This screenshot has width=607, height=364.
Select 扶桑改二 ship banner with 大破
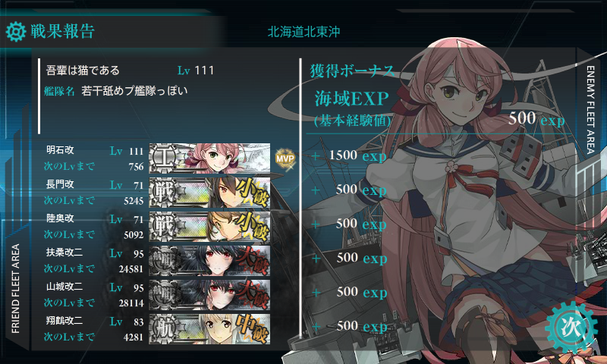point(209,260)
